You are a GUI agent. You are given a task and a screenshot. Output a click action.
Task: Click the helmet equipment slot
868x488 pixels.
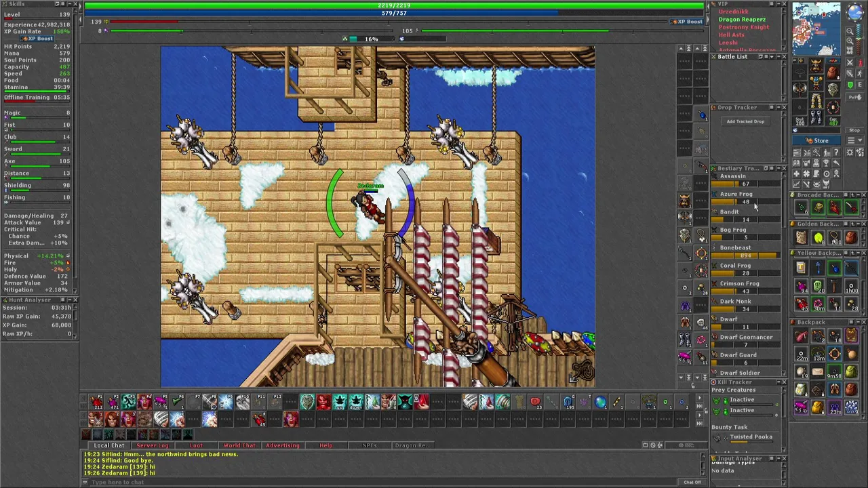[x=816, y=65]
